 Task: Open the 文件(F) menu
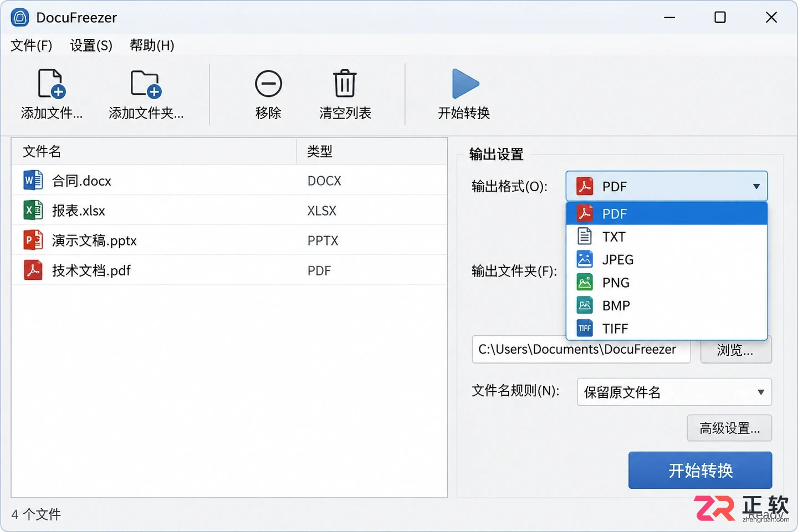[32, 45]
